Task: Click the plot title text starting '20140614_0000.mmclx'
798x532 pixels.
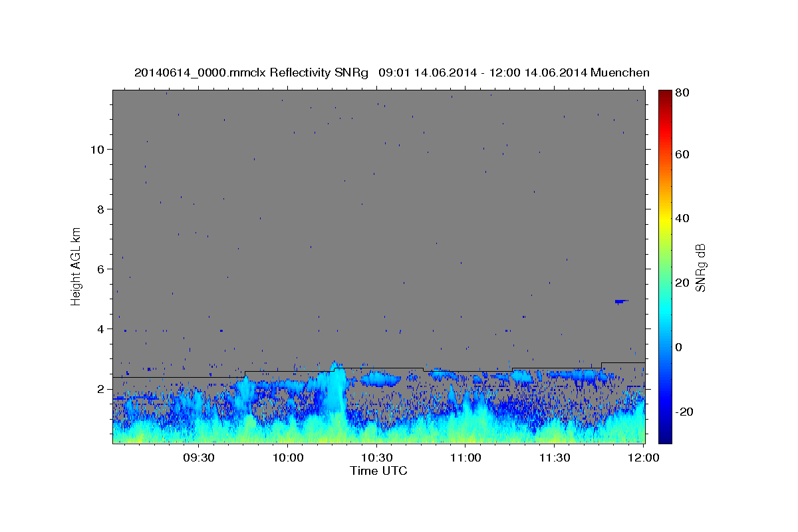Action: click(x=392, y=72)
